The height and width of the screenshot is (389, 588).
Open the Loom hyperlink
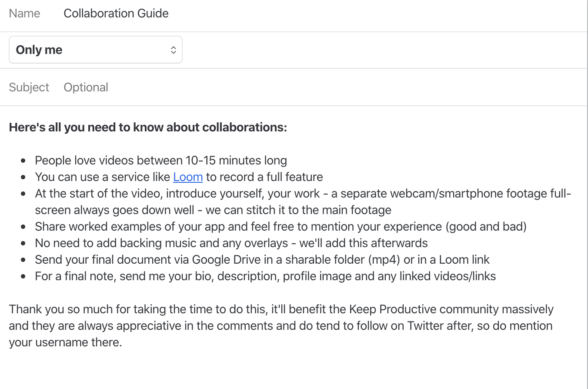click(188, 177)
